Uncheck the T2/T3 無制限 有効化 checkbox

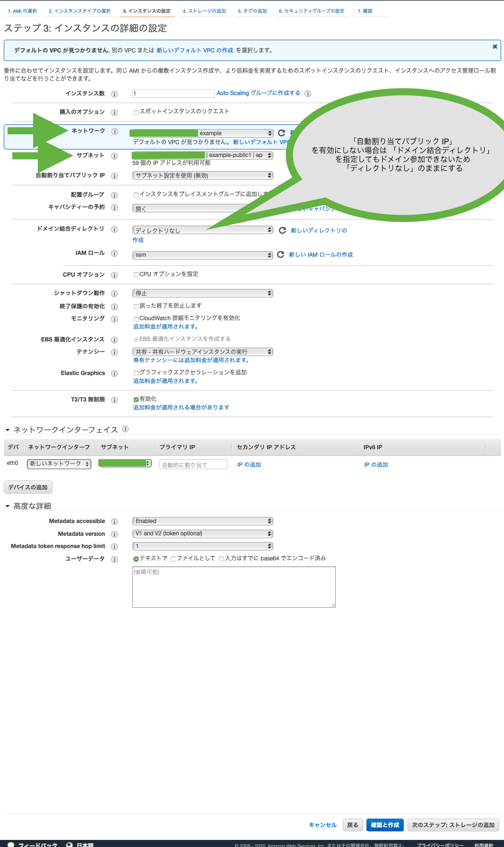[136, 400]
